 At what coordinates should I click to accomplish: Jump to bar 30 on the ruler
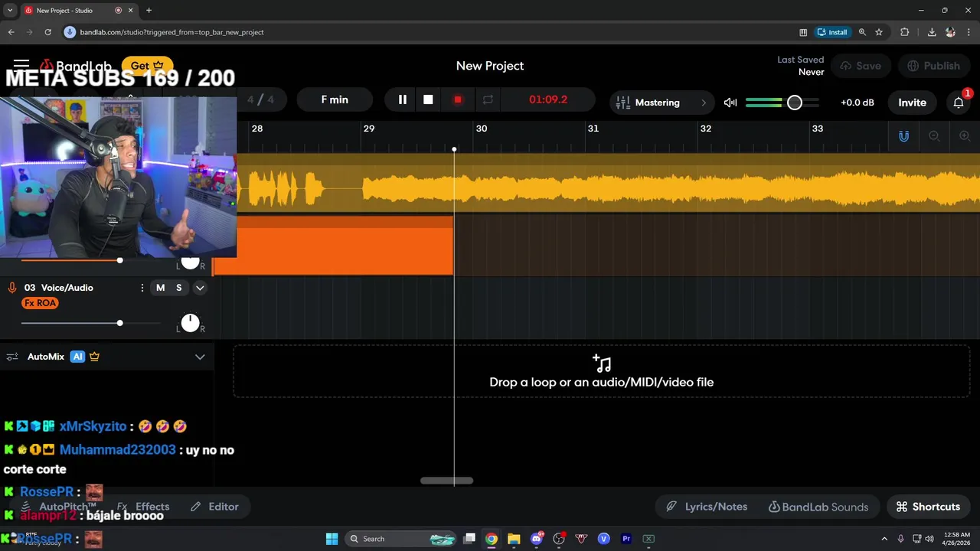click(x=481, y=129)
